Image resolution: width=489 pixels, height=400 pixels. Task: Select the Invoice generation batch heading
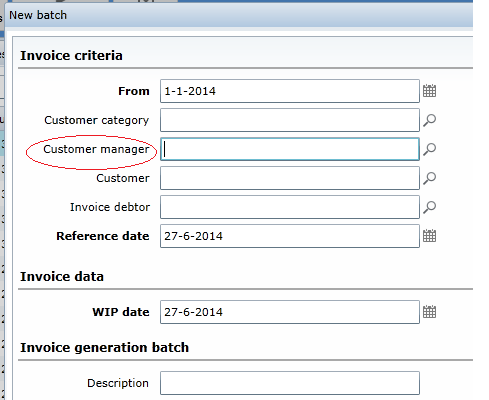[x=104, y=347]
